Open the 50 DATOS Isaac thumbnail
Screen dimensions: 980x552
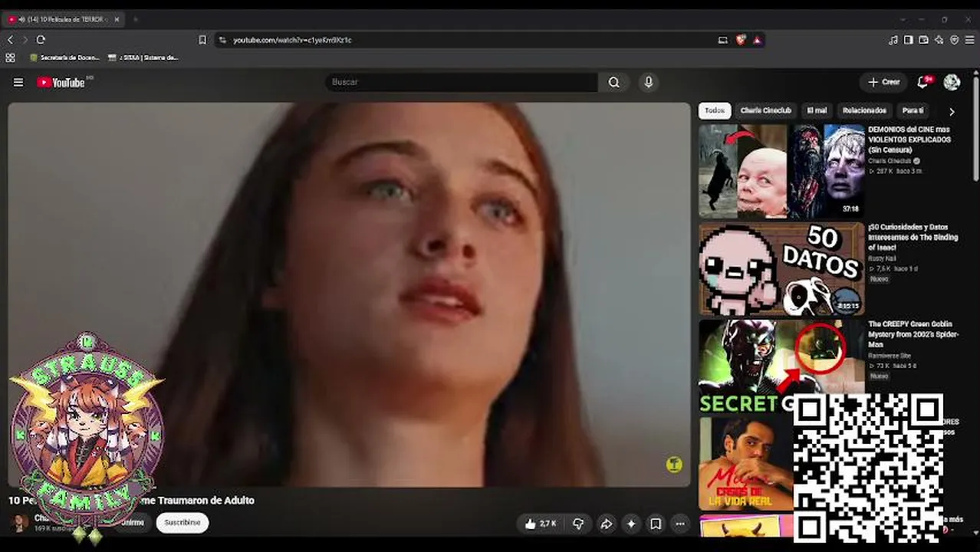click(781, 269)
